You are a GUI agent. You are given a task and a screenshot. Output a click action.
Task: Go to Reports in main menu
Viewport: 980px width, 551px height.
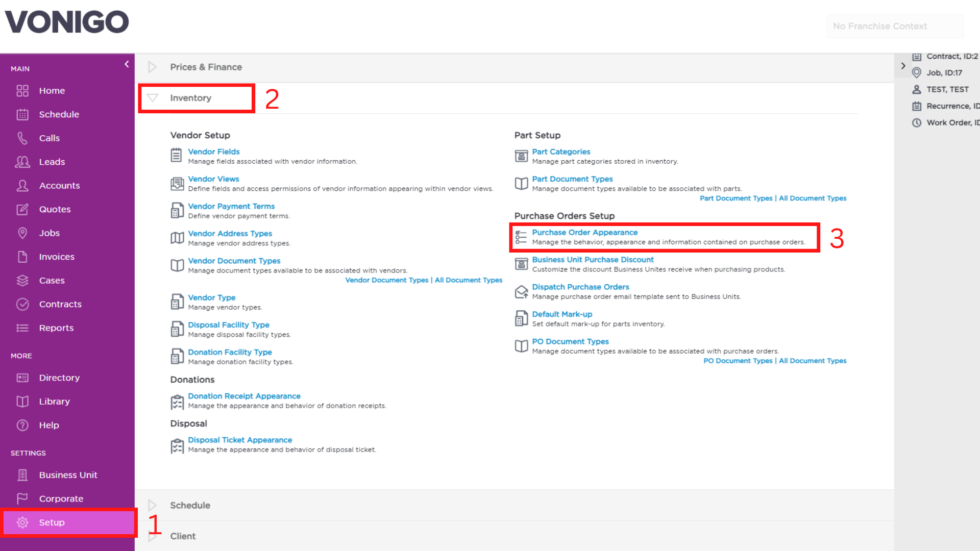(56, 328)
